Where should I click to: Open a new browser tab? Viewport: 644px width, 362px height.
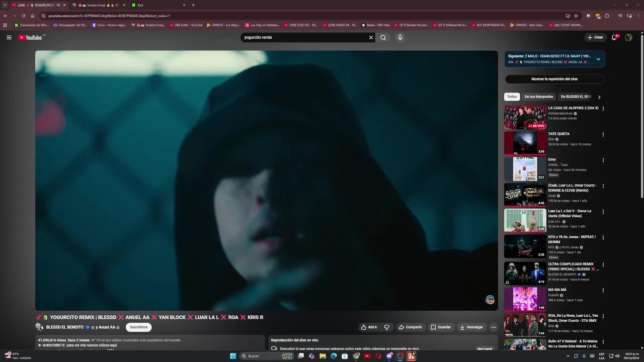pos(193,5)
